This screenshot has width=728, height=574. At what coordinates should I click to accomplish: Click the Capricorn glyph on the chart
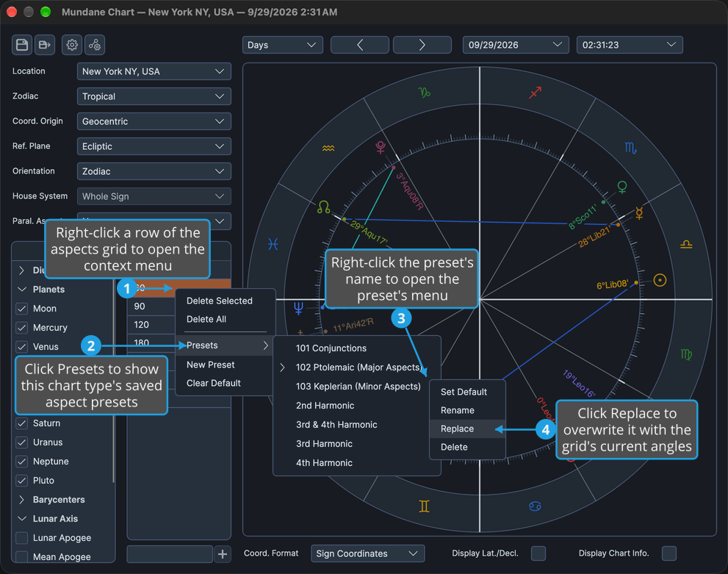(425, 92)
